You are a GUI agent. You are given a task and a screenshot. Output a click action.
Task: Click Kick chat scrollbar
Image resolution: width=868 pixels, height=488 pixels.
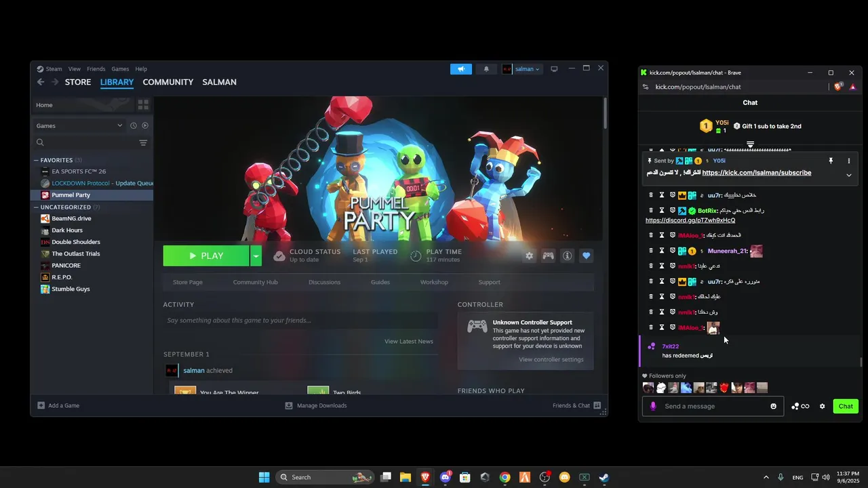[861, 362]
